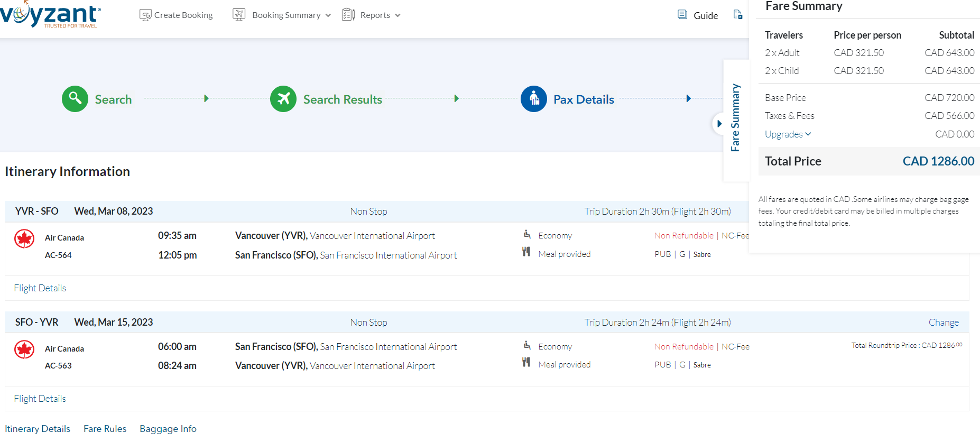Screen dimensions: 980x442
Task: Switch to the Baggage Info tab
Action: click(168, 429)
